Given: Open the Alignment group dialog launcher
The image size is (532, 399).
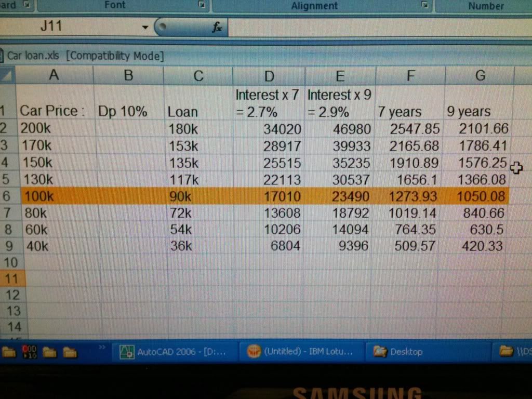Looking at the screenshot, I should tap(425, 5).
